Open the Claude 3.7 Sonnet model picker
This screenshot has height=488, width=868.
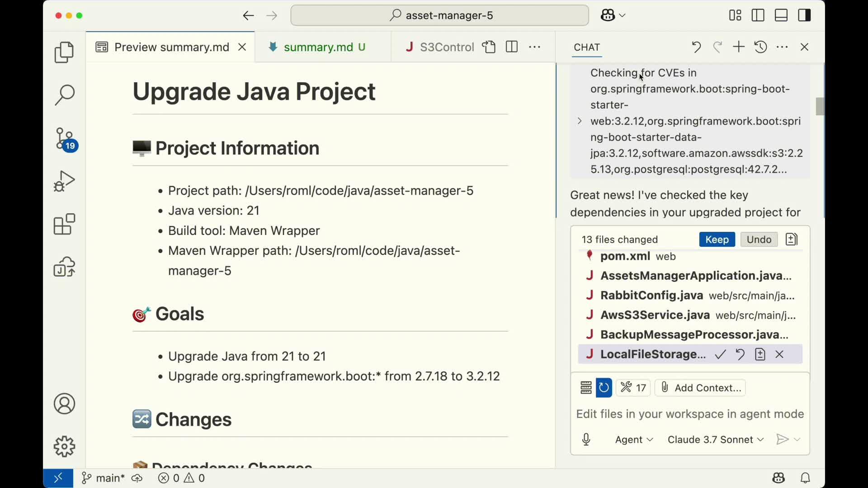click(714, 439)
